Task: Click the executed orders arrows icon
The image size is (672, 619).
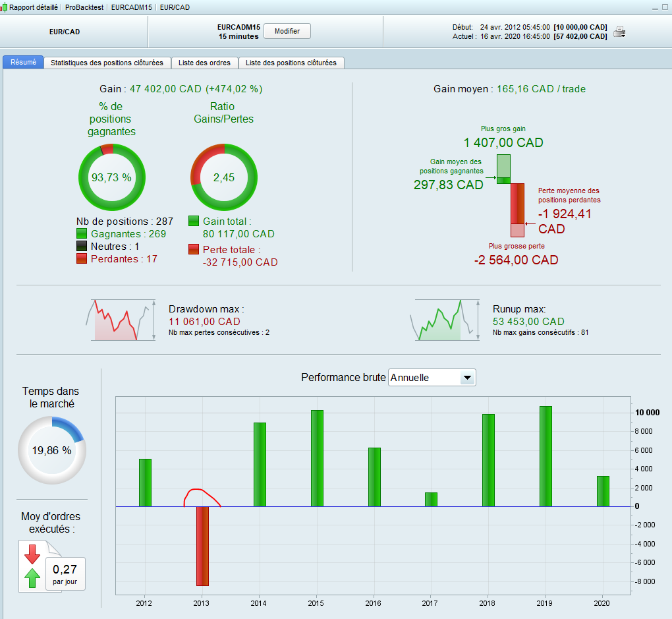Action: coord(32,566)
